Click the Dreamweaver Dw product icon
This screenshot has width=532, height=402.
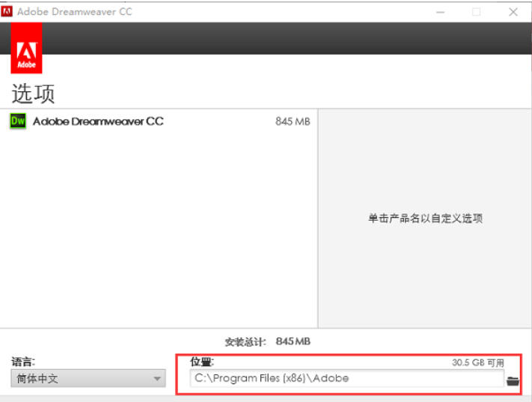[x=18, y=121]
